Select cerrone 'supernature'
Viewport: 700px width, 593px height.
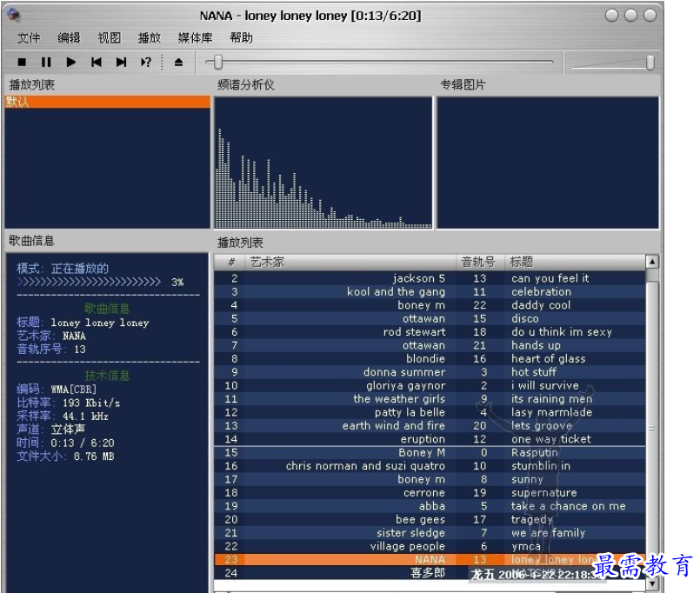pos(430,492)
